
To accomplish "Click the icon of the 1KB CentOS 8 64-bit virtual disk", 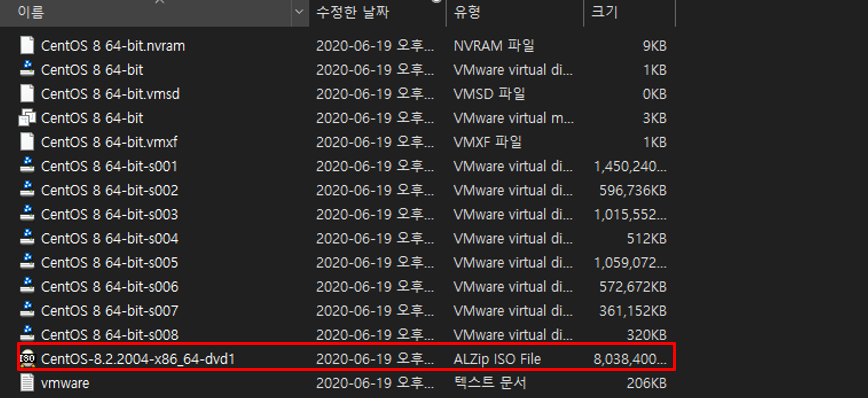I will click(27, 69).
